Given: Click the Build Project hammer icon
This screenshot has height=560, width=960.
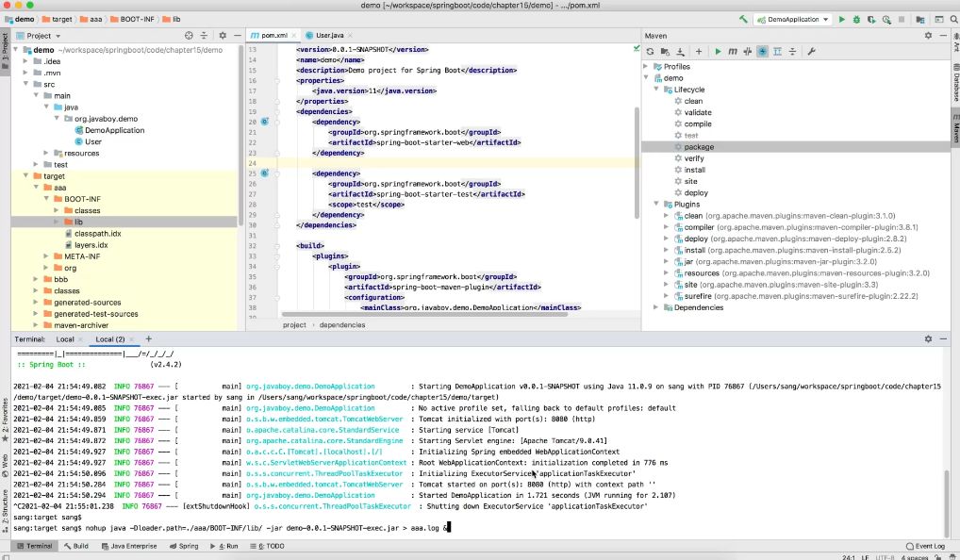Looking at the screenshot, I should click(744, 19).
